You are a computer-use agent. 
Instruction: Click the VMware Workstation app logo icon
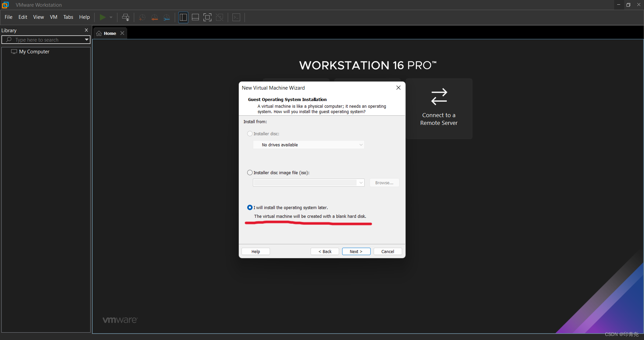[x=5, y=5]
